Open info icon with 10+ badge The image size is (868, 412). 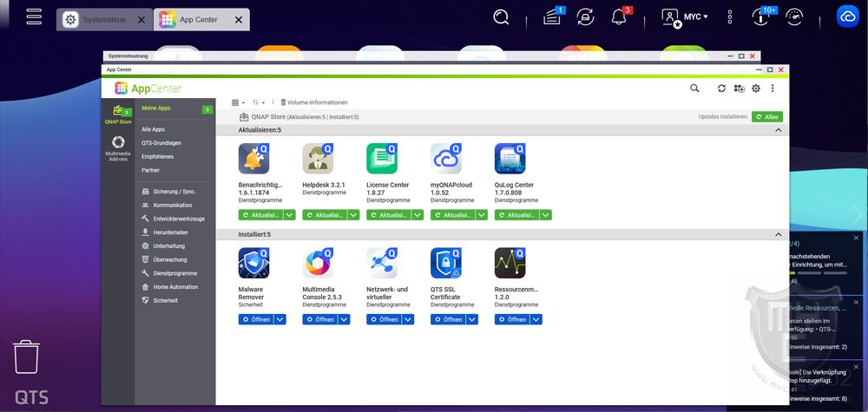(x=760, y=16)
